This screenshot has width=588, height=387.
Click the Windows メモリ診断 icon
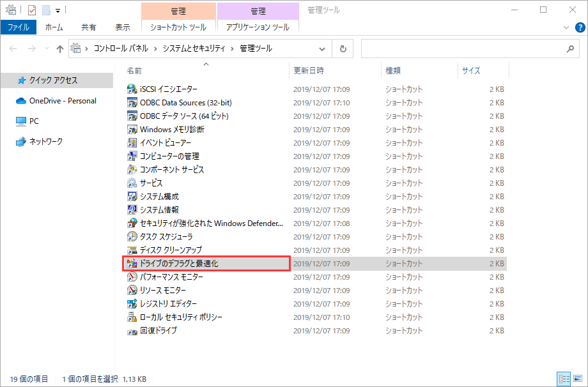pyautogui.click(x=132, y=130)
